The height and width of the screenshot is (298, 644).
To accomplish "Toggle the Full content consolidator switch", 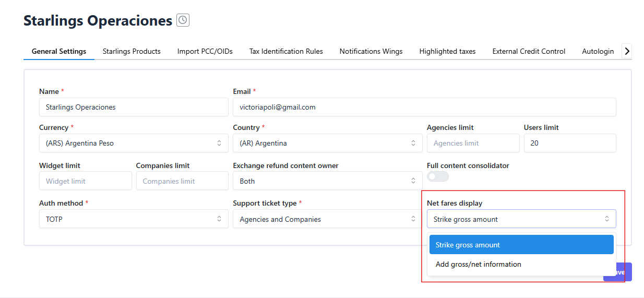I will [437, 176].
